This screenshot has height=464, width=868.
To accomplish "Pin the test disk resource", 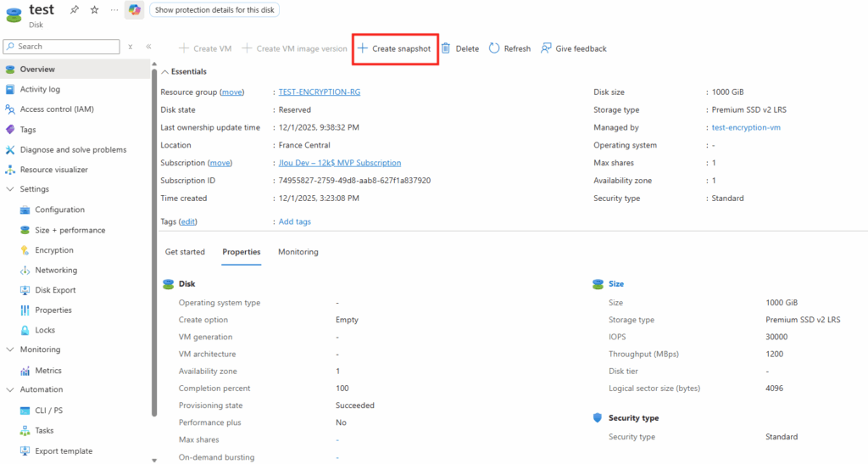I will point(74,9).
